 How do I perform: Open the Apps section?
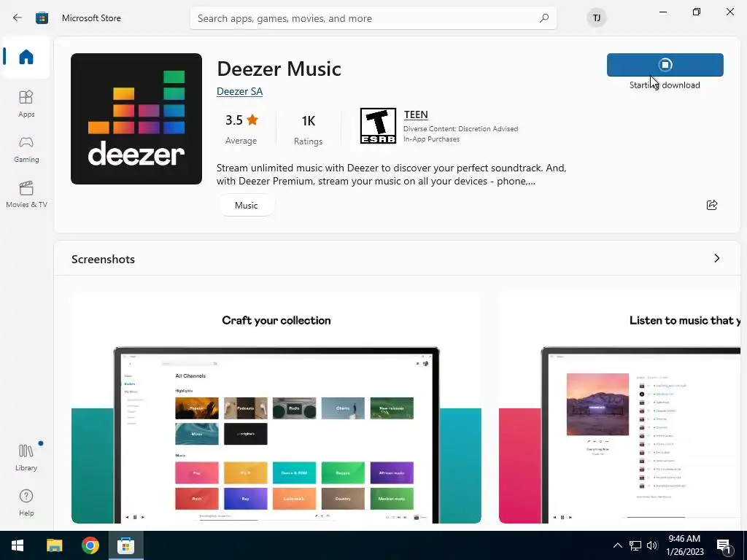26,104
